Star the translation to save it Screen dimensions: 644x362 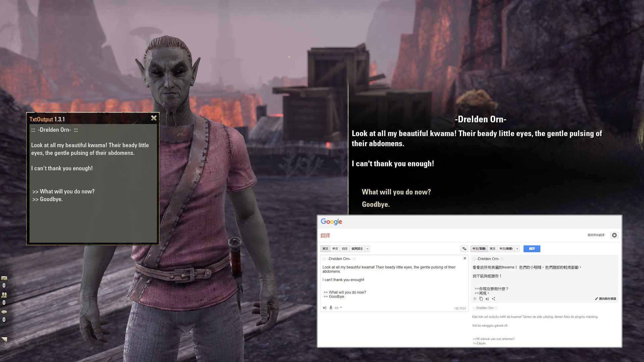[x=475, y=299]
